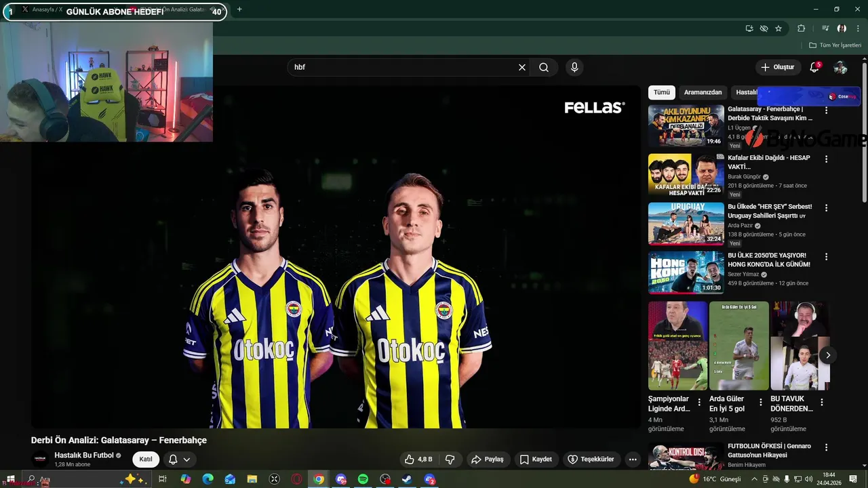Select the Tümü filter chip
868x488 pixels.
tap(661, 92)
